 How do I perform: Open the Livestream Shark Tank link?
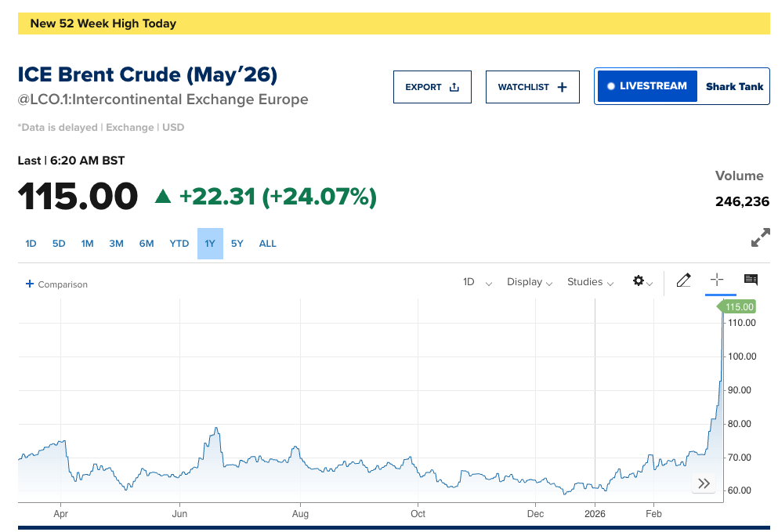pyautogui.click(x=682, y=86)
